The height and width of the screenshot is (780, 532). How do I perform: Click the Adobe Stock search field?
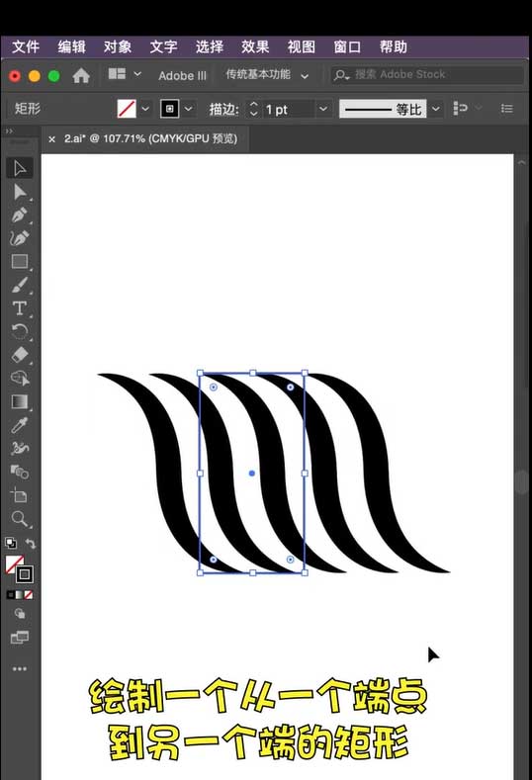tap(428, 75)
